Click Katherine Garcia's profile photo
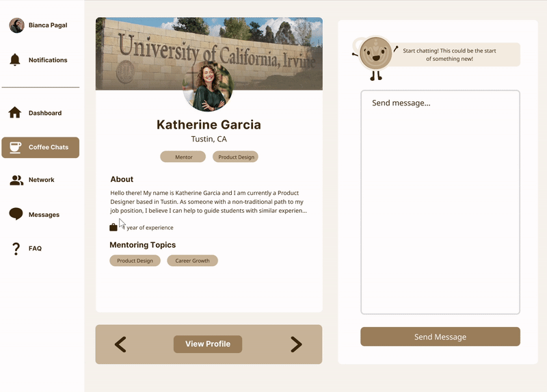Image resolution: width=547 pixels, height=392 pixels. pyautogui.click(x=208, y=87)
